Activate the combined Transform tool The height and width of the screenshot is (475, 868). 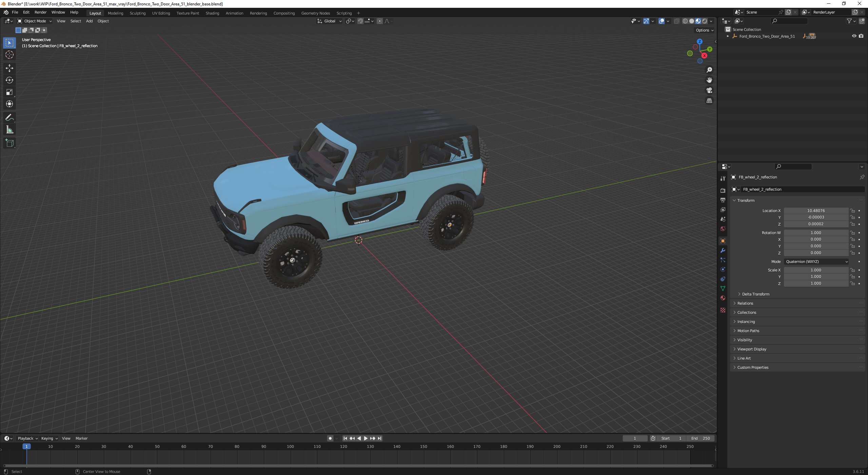[9, 104]
